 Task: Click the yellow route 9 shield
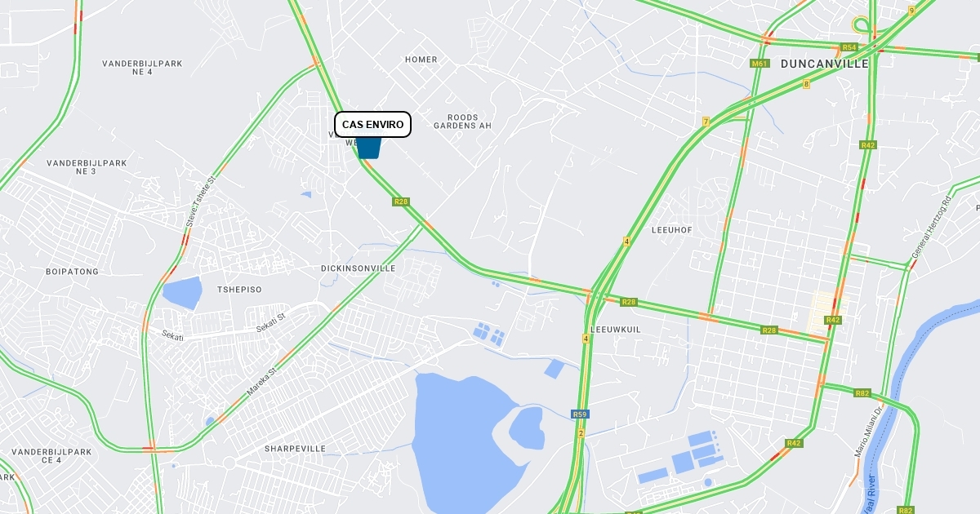pyautogui.click(x=911, y=11)
